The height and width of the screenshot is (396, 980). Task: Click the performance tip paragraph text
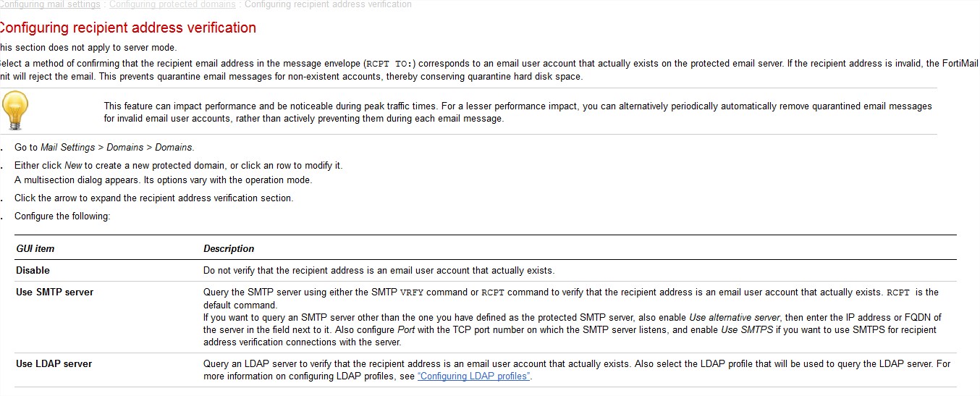click(518, 112)
